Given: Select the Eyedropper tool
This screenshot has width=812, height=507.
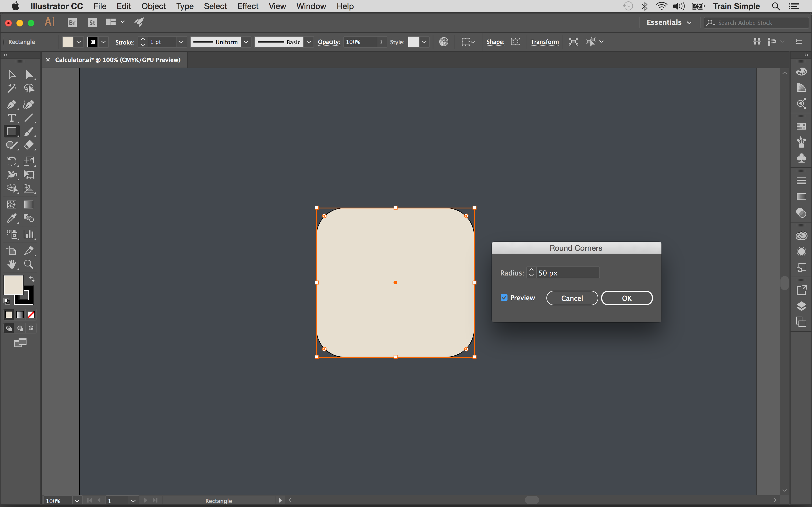Looking at the screenshot, I should click(x=12, y=218).
